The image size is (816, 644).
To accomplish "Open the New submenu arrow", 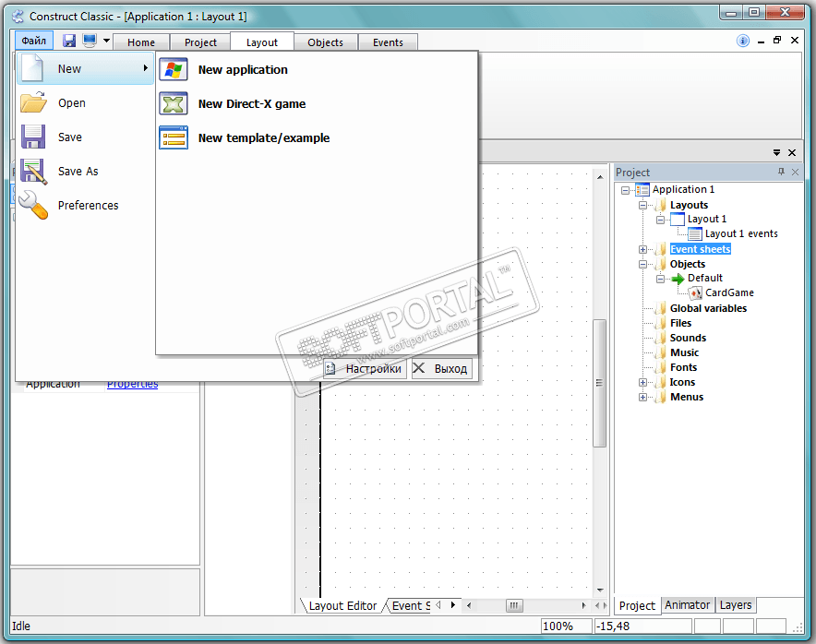I will coord(146,68).
